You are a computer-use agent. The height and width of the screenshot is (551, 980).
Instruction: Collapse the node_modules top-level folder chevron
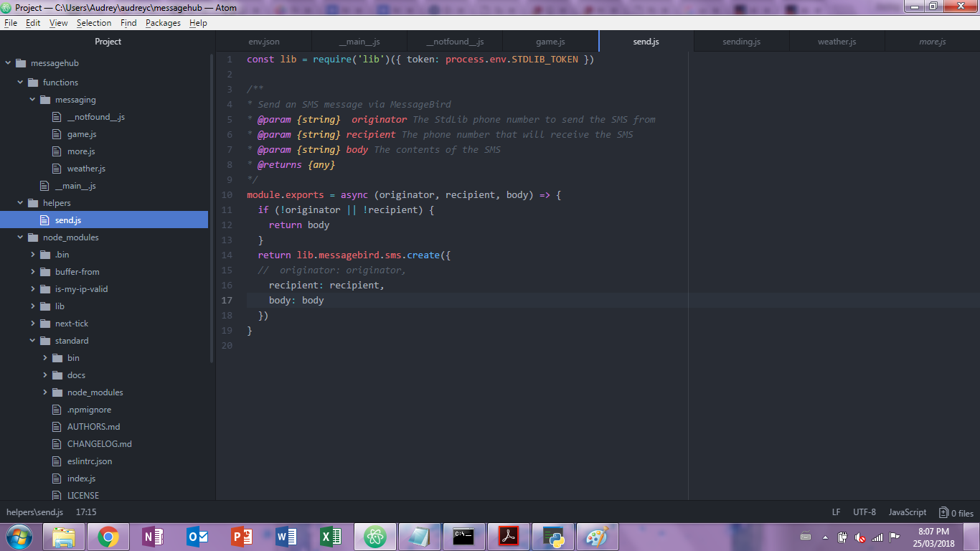(20, 237)
